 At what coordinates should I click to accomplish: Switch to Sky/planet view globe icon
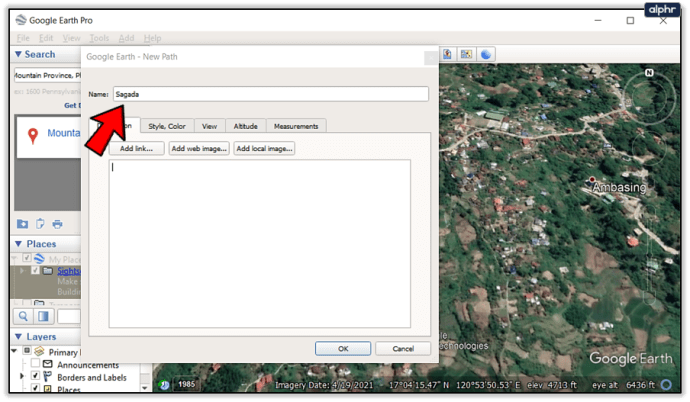486,54
